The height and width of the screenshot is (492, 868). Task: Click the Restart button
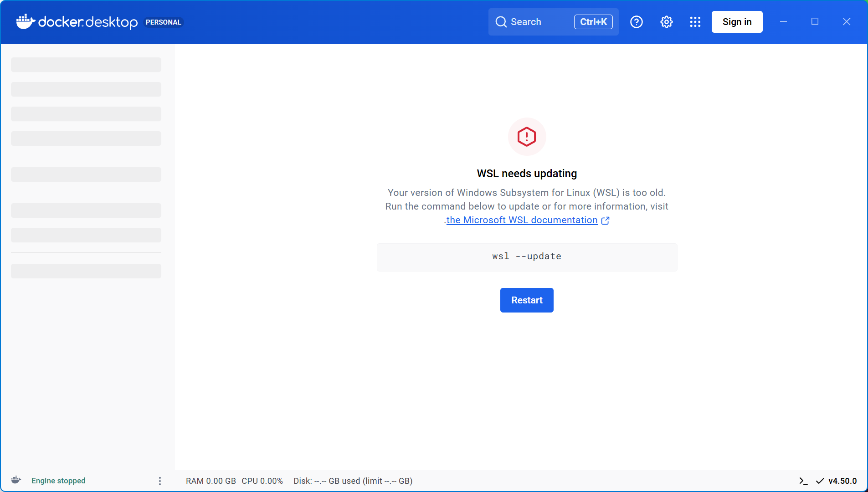[526, 300]
